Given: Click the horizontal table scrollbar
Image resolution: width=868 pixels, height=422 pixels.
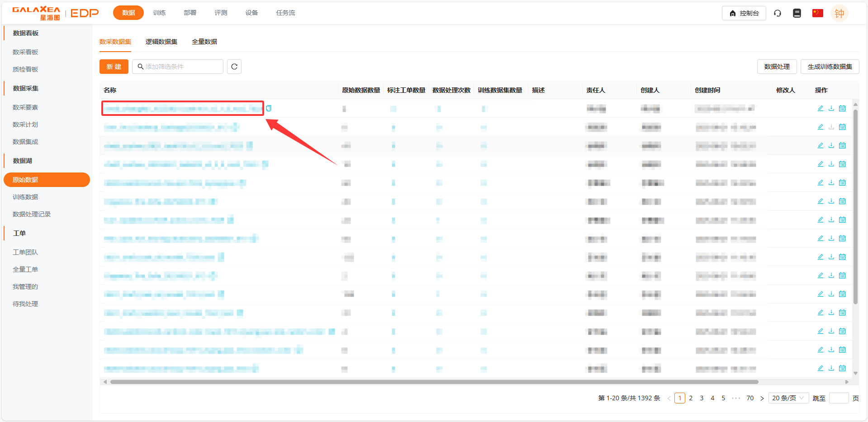Looking at the screenshot, I should [x=433, y=382].
